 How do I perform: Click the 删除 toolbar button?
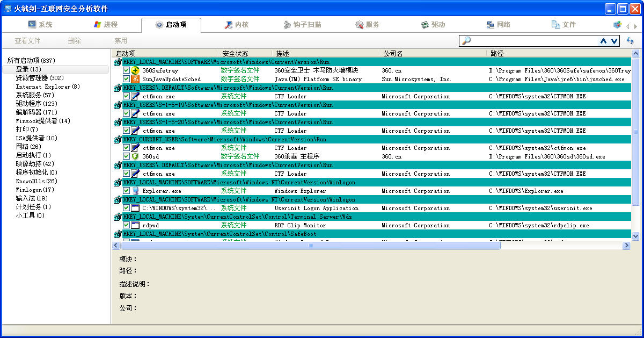(74, 41)
